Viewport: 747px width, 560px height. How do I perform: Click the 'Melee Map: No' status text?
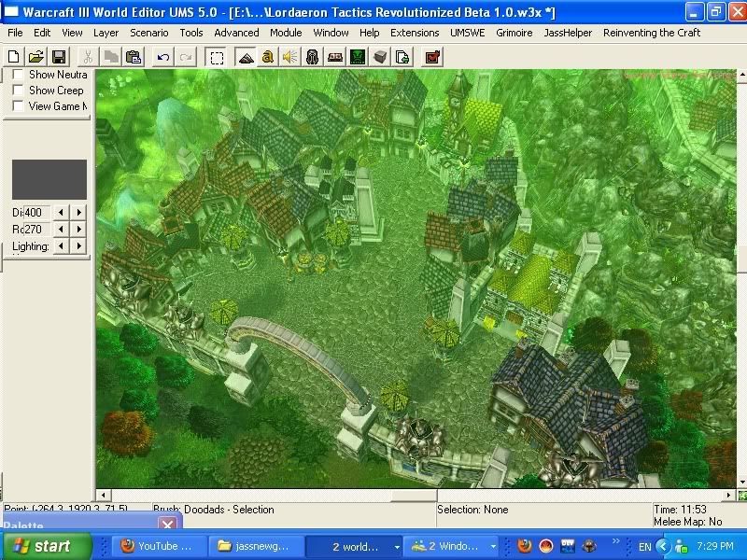coord(687,522)
